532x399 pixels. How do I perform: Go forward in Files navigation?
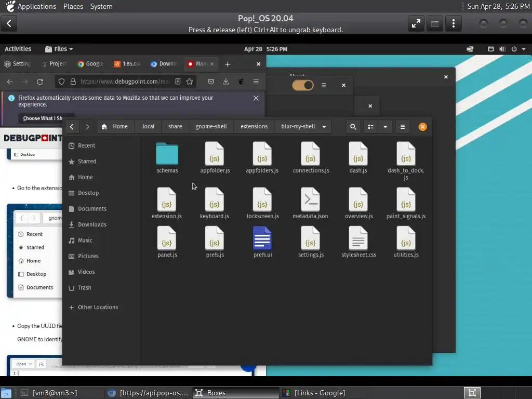(87, 127)
